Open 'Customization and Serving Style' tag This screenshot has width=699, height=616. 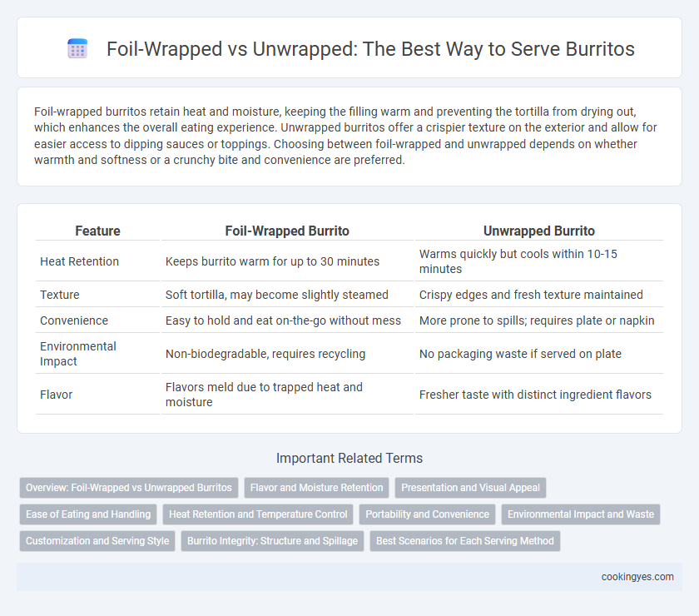[97, 540]
